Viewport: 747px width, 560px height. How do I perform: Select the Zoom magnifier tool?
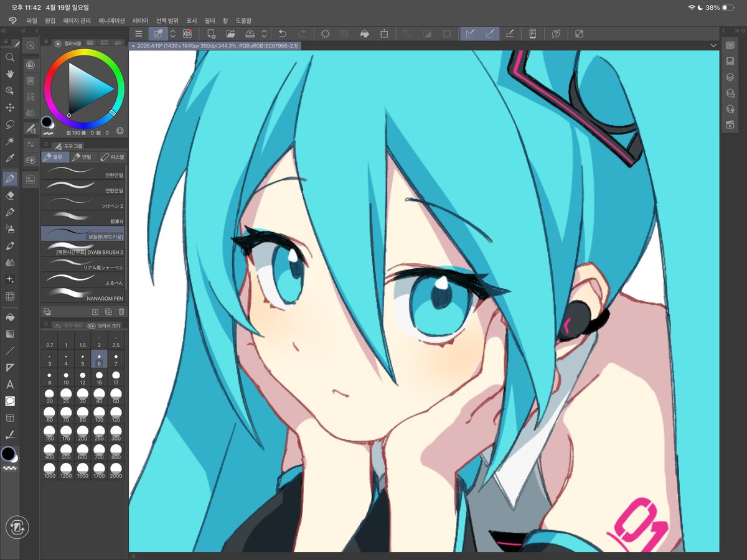10,57
